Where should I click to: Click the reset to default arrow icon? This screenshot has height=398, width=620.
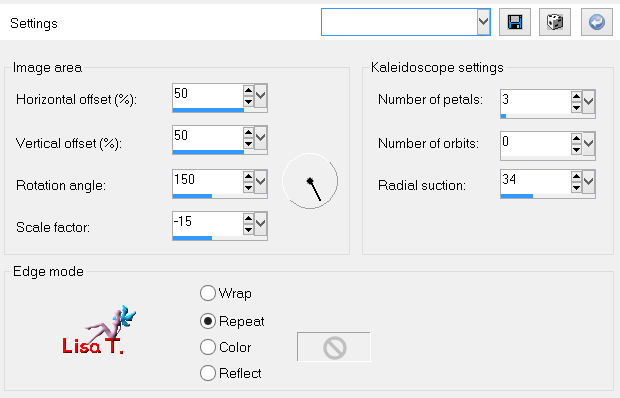pyautogui.click(x=597, y=22)
